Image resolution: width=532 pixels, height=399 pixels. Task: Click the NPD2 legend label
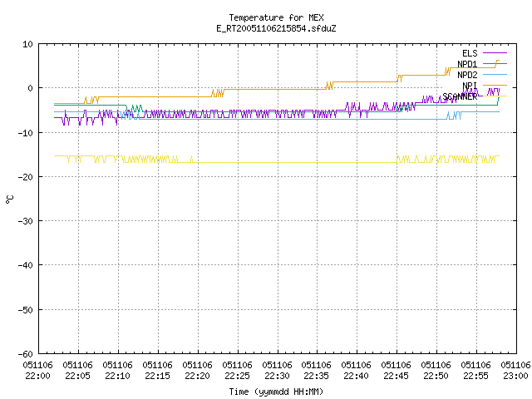tap(467, 75)
